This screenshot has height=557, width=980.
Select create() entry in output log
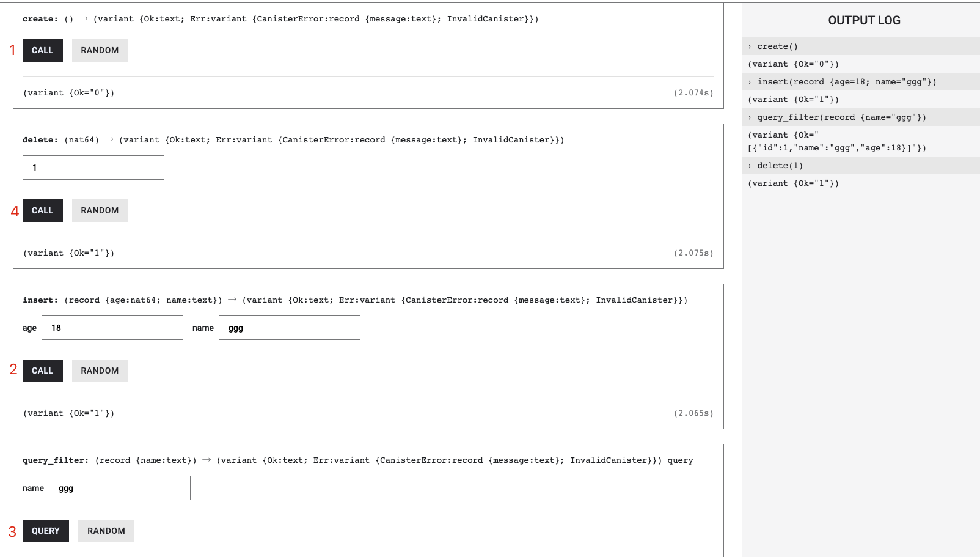coord(777,46)
